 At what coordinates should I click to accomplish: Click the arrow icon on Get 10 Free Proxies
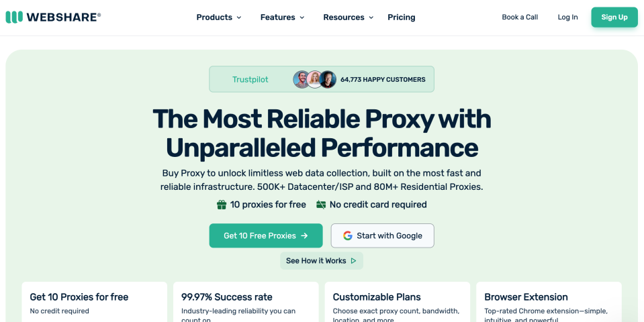point(304,235)
